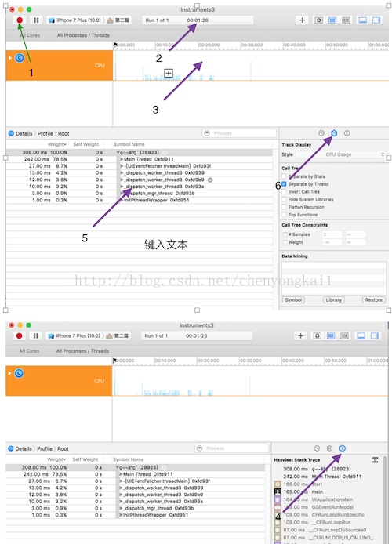Select All Cores filter in upper window
This screenshot has height=544, width=392.
[x=30, y=35]
